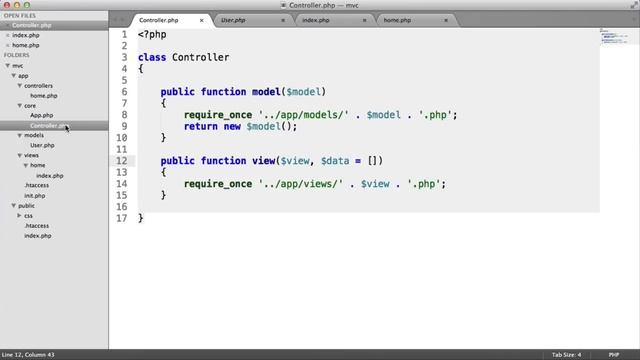Collapse the models folder
This screenshot has height=360, width=640.
pos(20,135)
